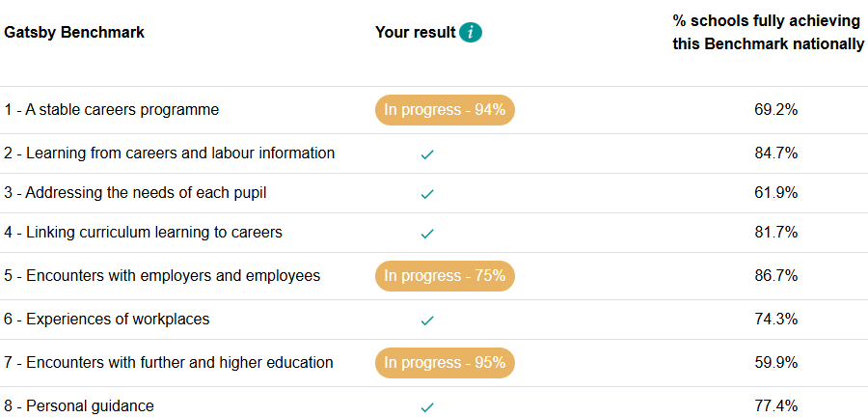
Task: Click the In progress - 75% badge
Action: pos(445,276)
